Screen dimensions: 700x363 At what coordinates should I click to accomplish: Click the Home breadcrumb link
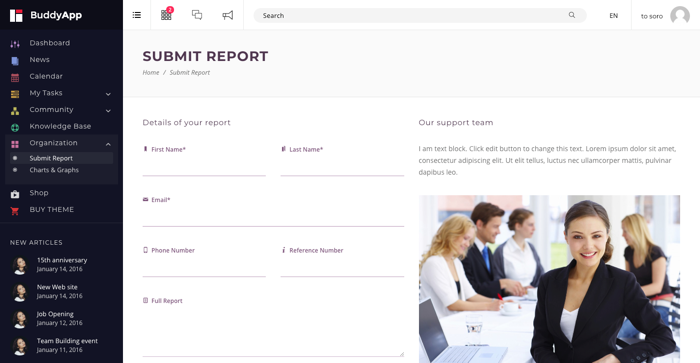[150, 72]
